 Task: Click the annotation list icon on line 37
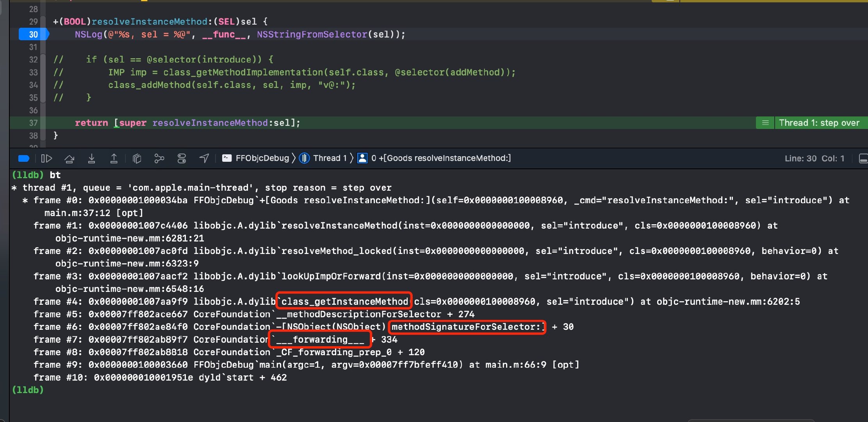pos(765,123)
